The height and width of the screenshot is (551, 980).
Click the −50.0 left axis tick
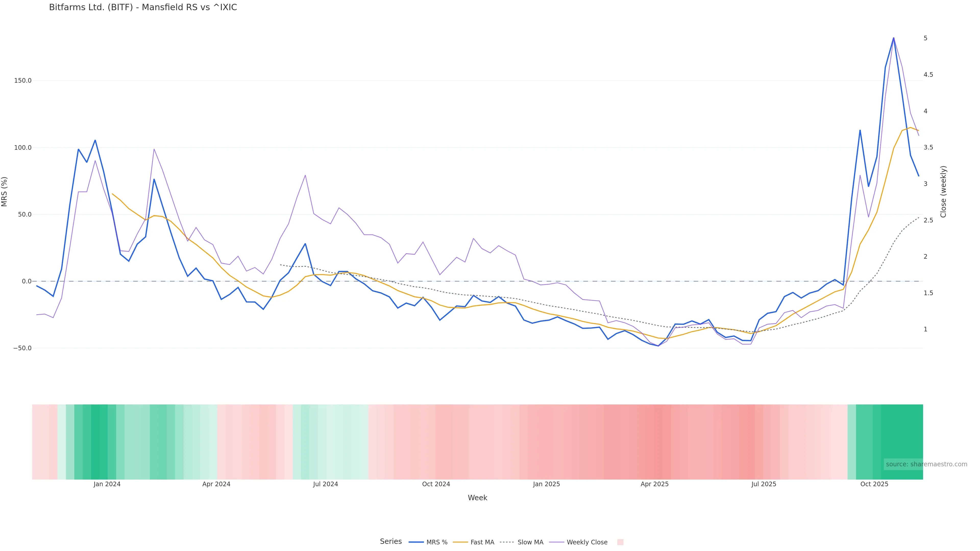pos(22,348)
